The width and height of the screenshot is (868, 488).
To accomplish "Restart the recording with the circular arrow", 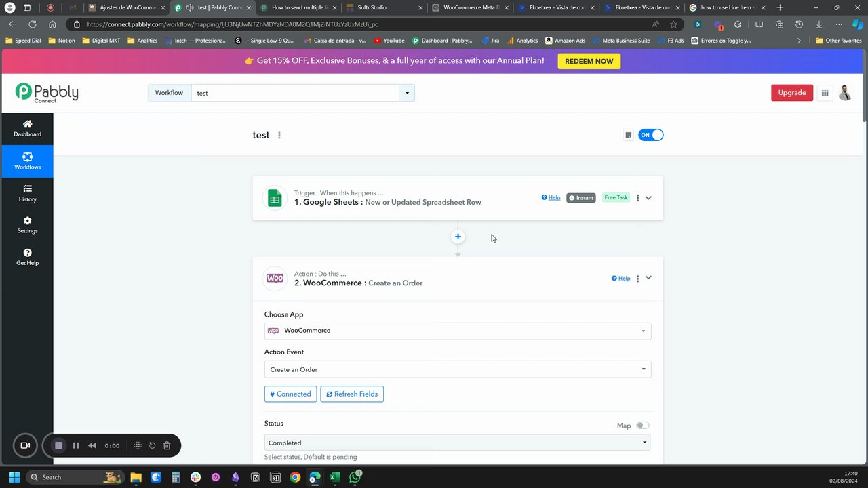I will click(x=153, y=445).
